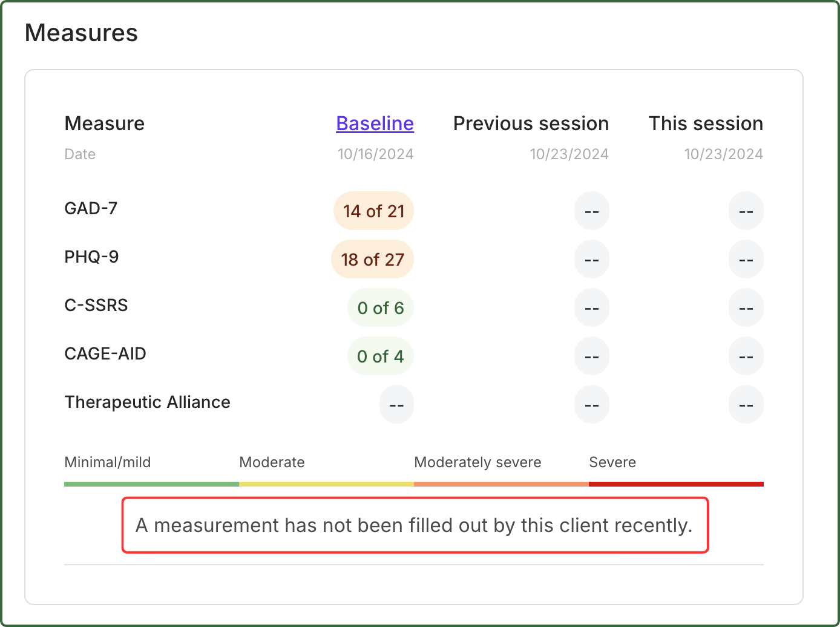Click PHQ-9 this session empty score
Image resolution: width=840 pixels, height=627 pixels.
[746, 260]
